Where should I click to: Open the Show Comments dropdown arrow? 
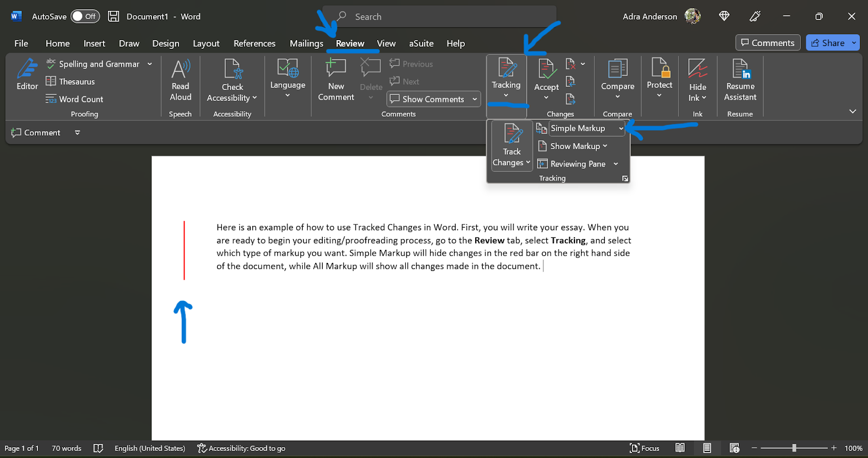(x=475, y=99)
